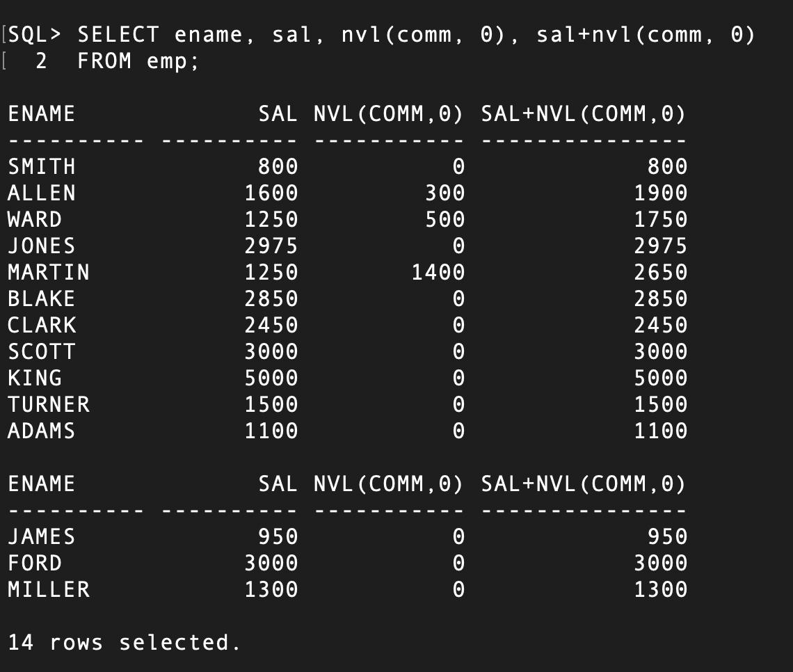Click the '14 rows selected.' message

124,643
